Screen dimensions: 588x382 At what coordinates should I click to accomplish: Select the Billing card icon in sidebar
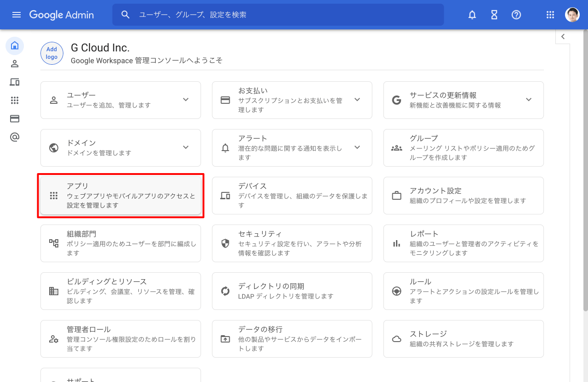(15, 119)
